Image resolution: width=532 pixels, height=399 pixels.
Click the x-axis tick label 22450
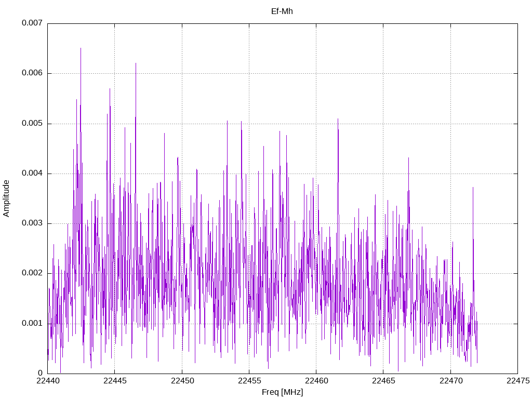pos(182,381)
